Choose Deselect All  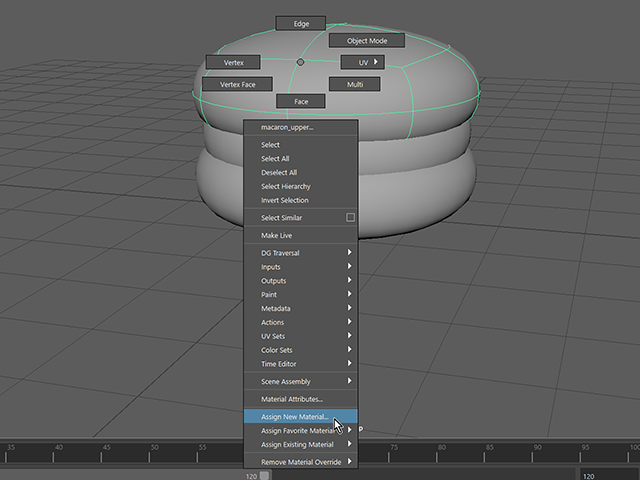click(301, 172)
